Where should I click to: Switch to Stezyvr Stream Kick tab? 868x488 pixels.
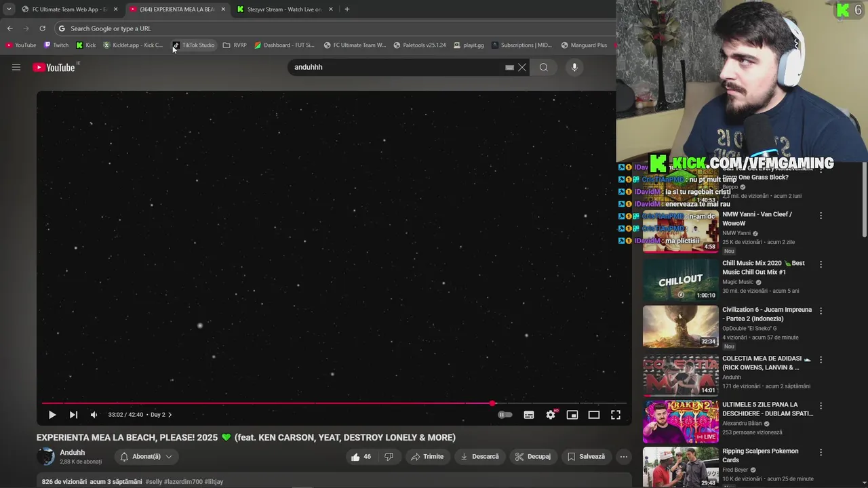coord(284,9)
